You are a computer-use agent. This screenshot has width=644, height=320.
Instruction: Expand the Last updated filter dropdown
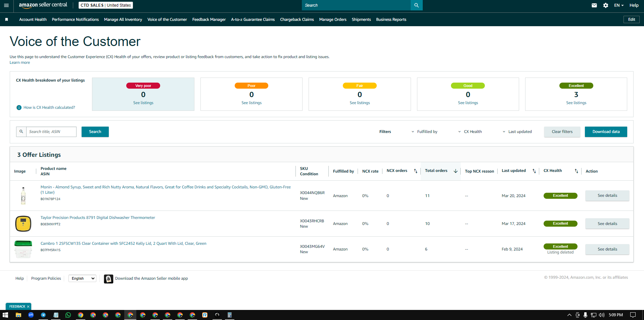(x=517, y=132)
